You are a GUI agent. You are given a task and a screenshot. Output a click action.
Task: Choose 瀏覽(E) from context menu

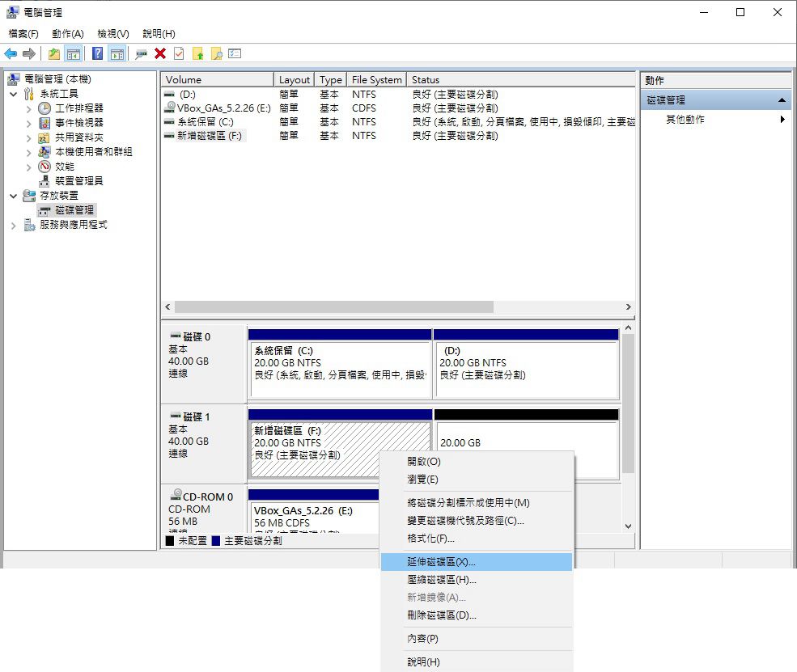[477, 479]
